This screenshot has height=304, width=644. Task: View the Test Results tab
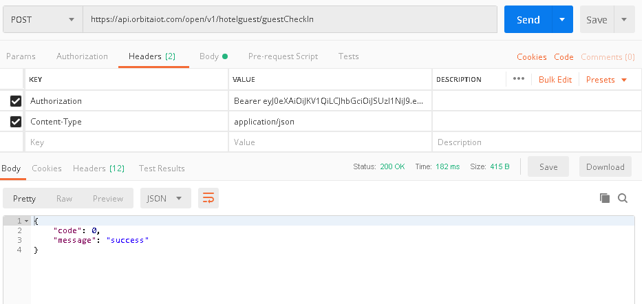coord(162,168)
